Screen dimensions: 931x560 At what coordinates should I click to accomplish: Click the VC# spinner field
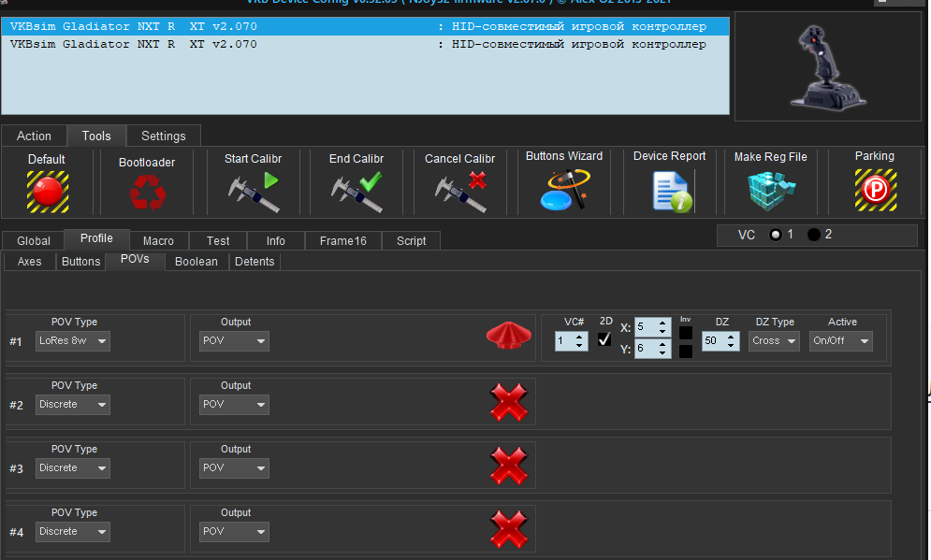(x=571, y=341)
